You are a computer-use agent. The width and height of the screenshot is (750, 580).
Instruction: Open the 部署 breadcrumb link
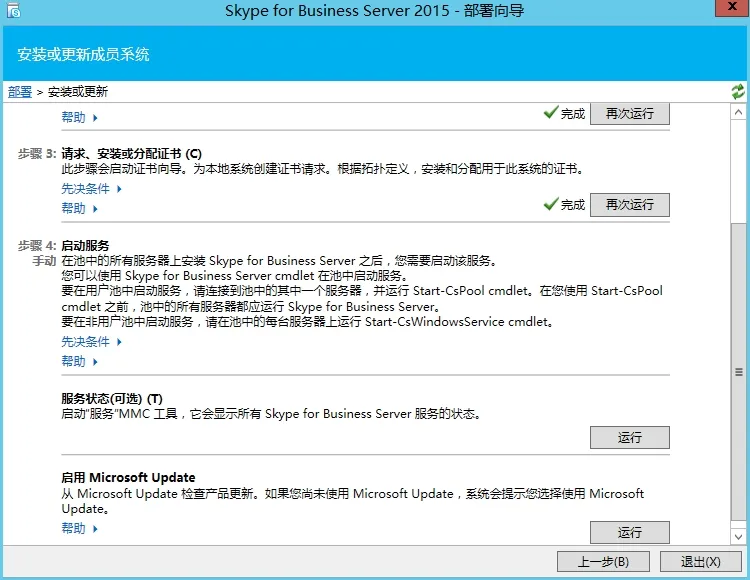tap(20, 92)
